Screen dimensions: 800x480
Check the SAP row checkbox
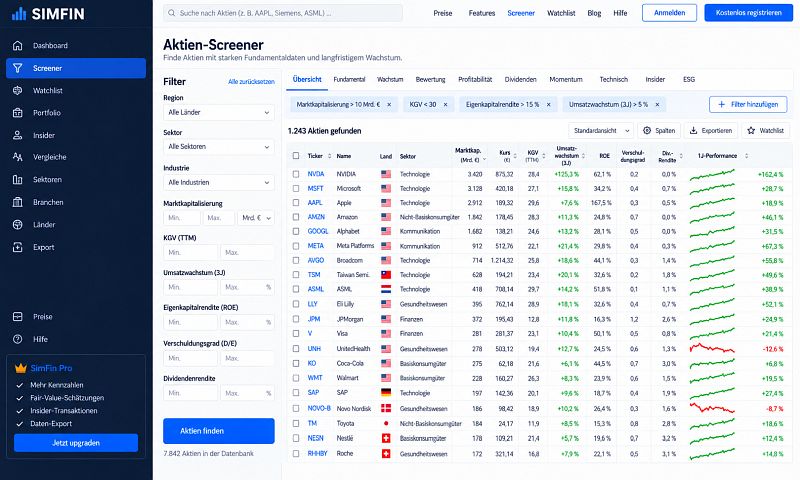click(x=296, y=393)
